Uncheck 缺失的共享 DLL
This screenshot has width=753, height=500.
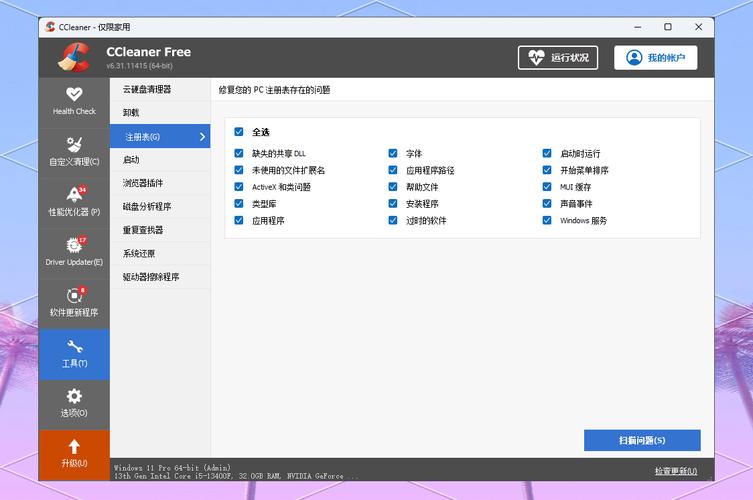coord(239,153)
